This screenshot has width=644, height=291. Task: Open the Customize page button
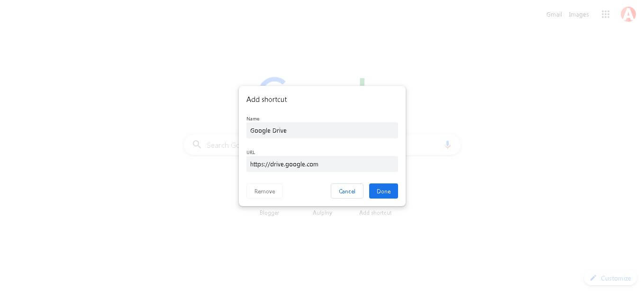[x=610, y=278]
